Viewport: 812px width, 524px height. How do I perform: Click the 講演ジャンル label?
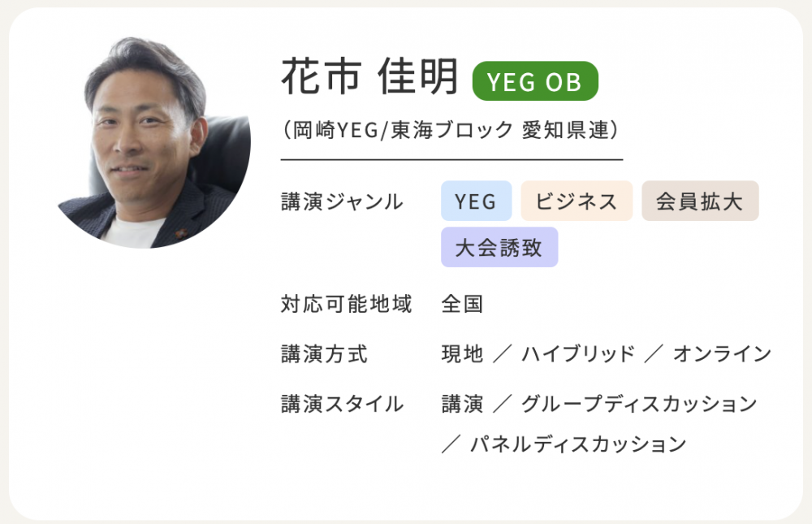(x=342, y=201)
